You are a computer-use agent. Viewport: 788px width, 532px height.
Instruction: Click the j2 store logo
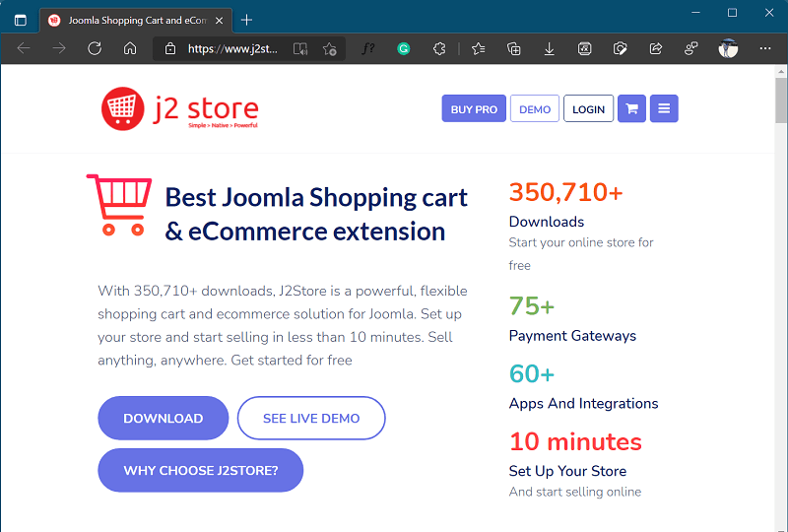(180, 108)
